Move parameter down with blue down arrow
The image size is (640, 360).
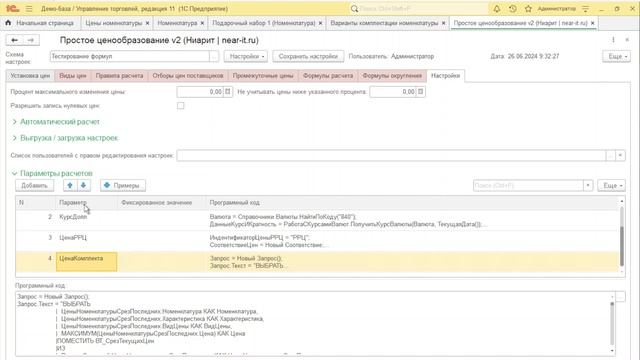tap(83, 185)
